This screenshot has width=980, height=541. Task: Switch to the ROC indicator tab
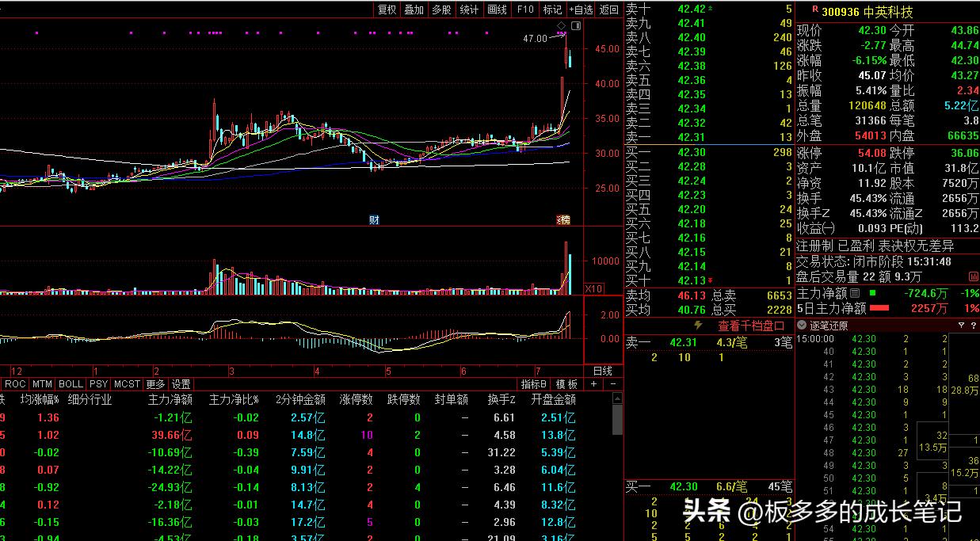pos(15,384)
